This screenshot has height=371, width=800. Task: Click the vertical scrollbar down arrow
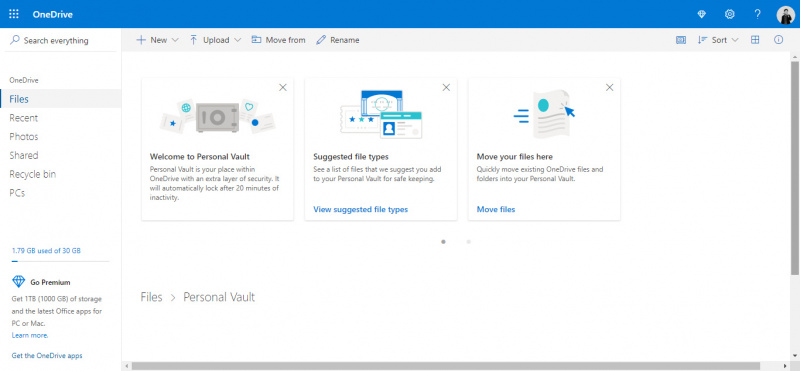[795, 357]
